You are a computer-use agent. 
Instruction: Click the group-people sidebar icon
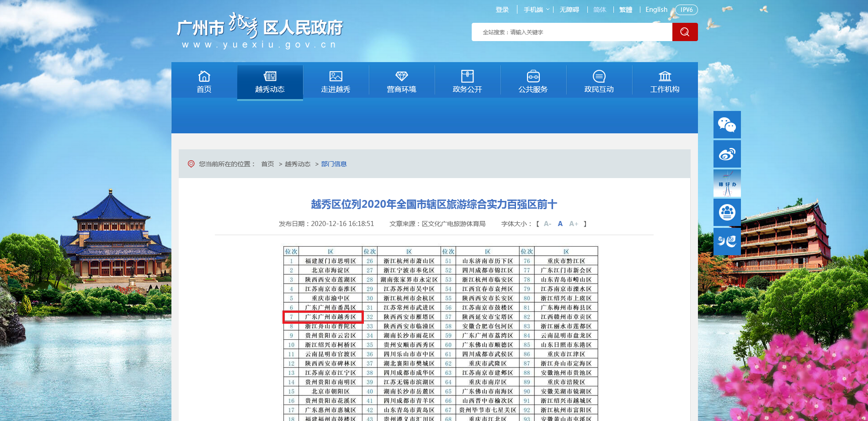727,212
